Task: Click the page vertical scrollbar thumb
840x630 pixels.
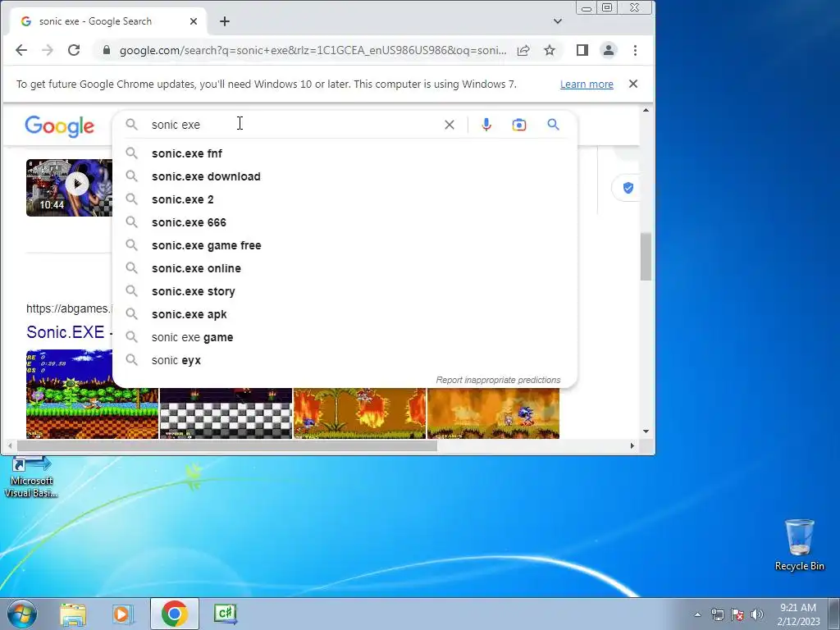Action: [x=646, y=257]
